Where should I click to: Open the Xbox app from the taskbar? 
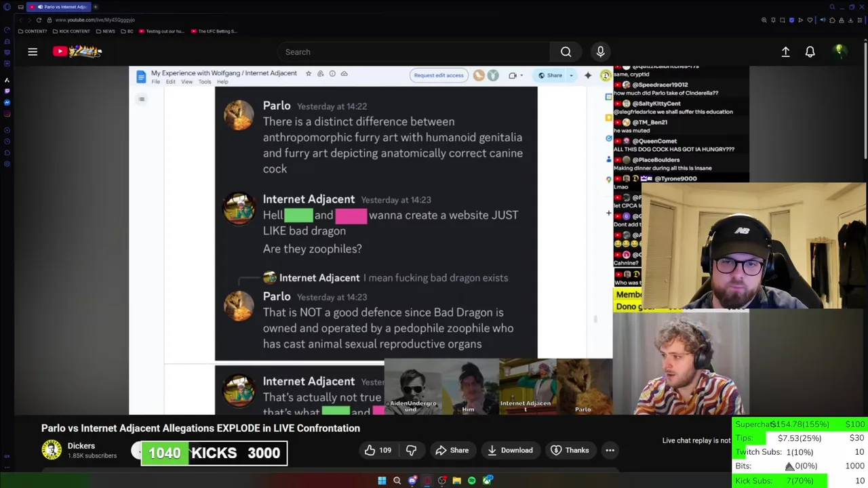[488, 481]
